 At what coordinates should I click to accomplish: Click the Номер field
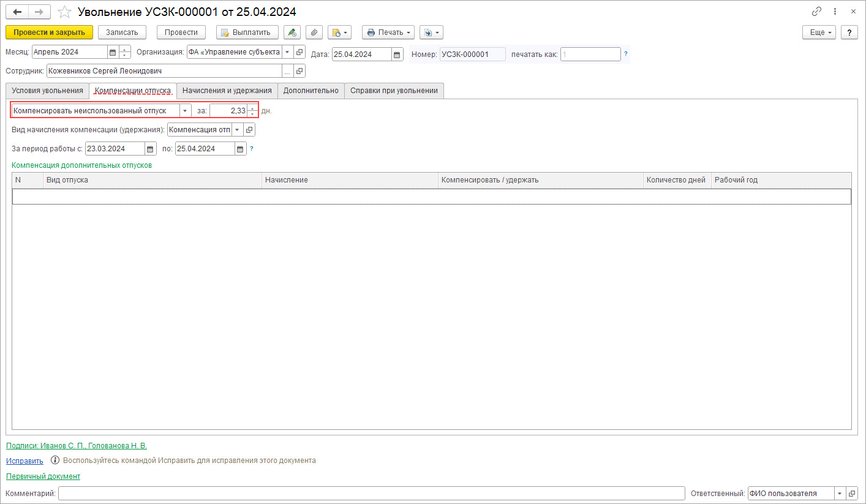[x=472, y=55]
